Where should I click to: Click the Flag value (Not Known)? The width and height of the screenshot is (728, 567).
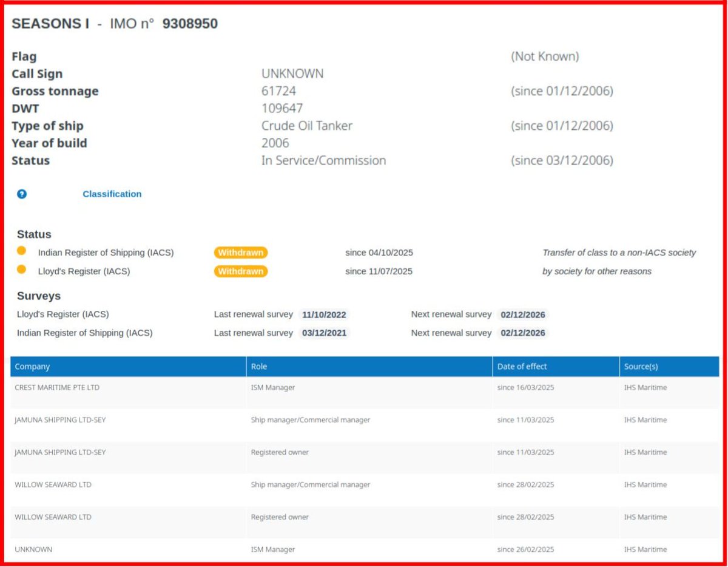pyautogui.click(x=545, y=56)
